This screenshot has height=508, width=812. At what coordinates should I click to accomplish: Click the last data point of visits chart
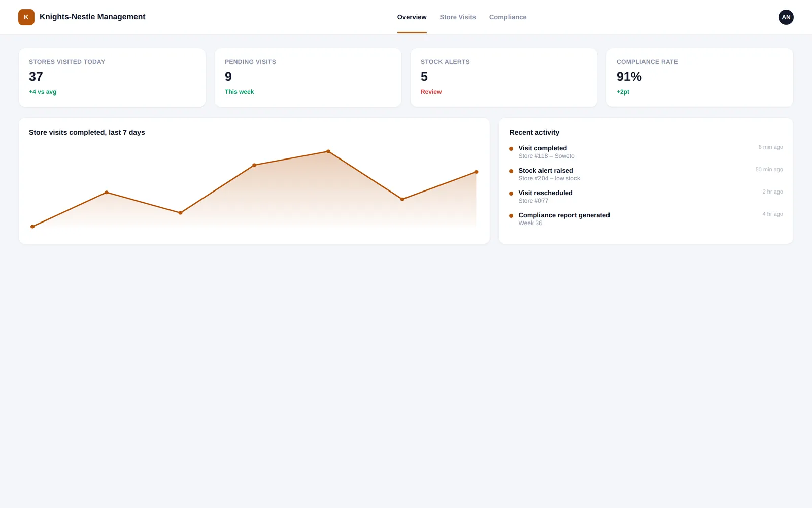tap(476, 172)
